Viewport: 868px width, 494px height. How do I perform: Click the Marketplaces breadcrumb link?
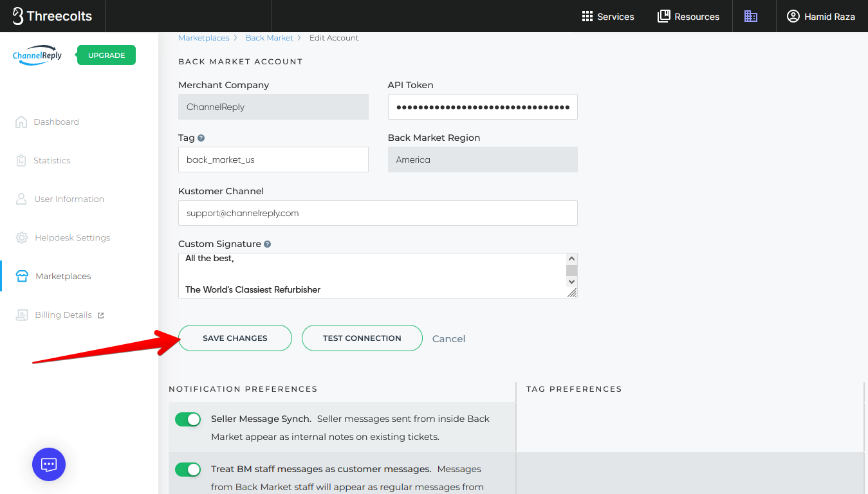coord(204,38)
